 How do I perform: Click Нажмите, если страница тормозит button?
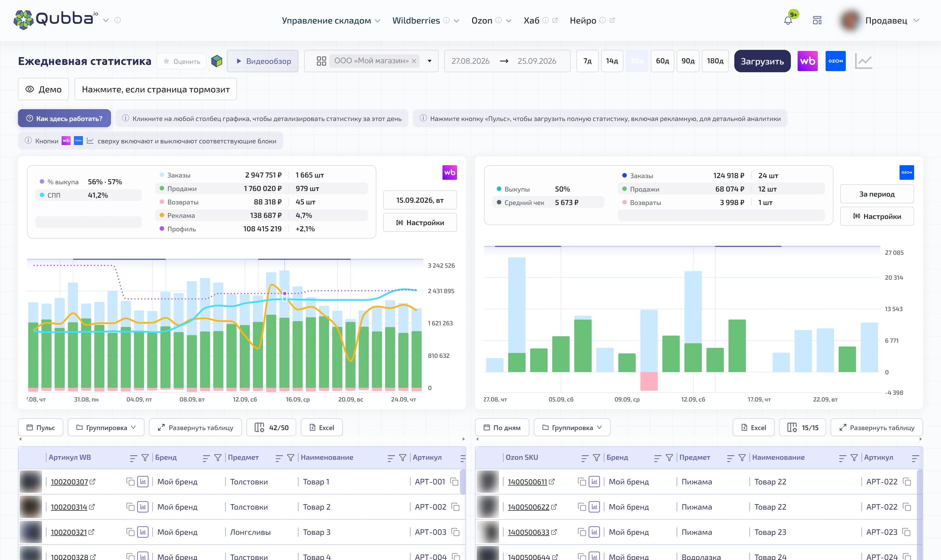coord(155,89)
